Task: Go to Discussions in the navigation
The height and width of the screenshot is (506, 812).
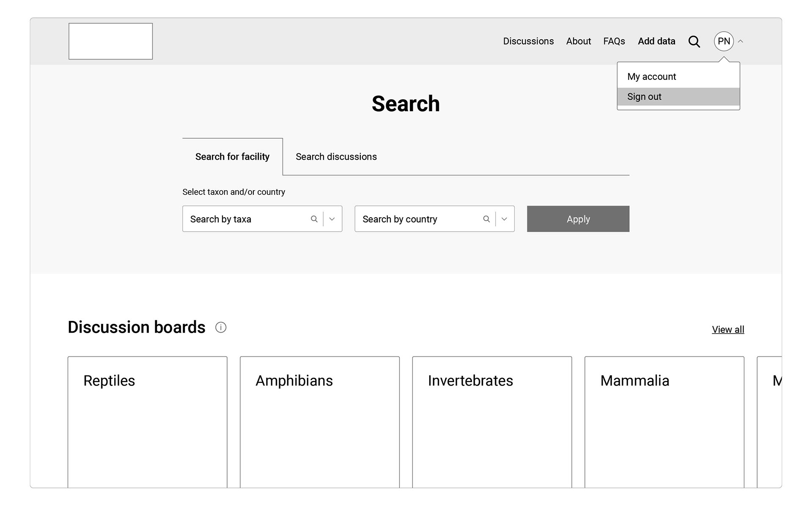Action: click(528, 41)
